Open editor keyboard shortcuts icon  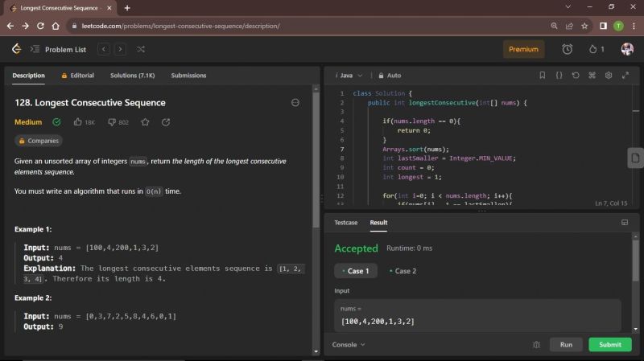click(592, 75)
